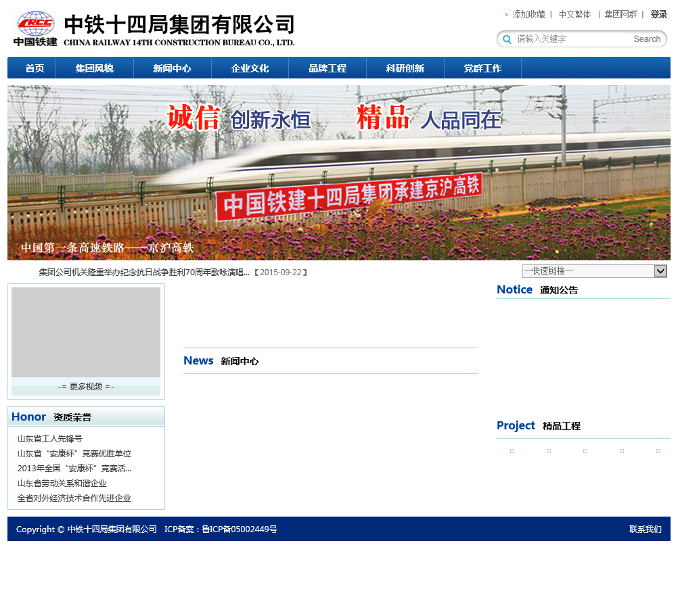
Task: Click the high-speed train banner image
Action: point(338,173)
